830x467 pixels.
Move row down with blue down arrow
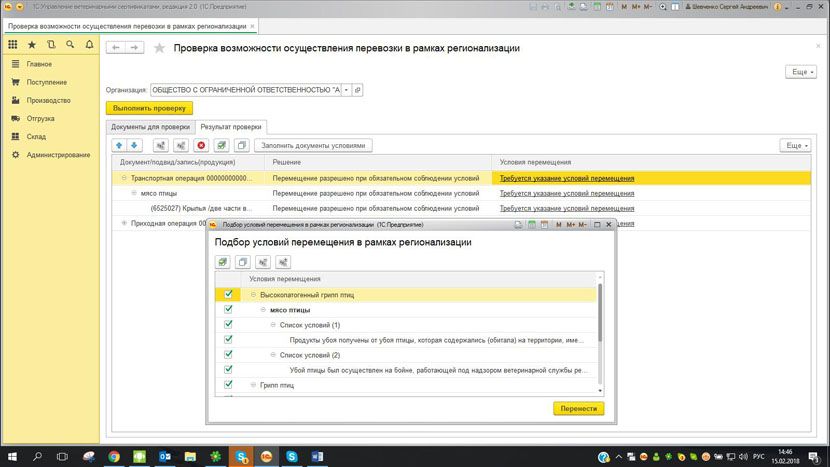134,145
